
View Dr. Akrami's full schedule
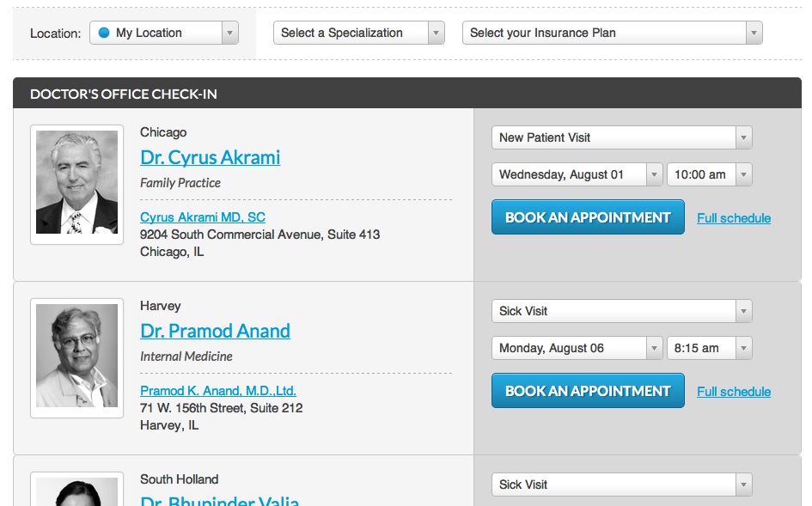[733, 218]
